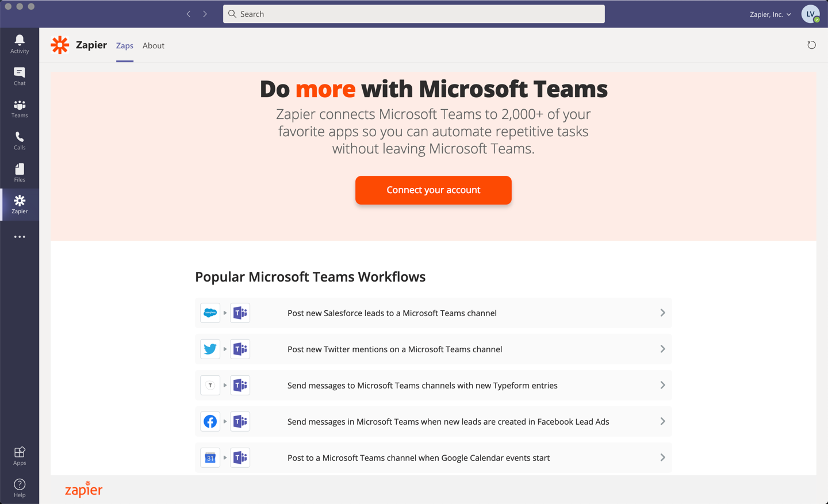Open Calls in the sidebar
This screenshot has width=828, height=504.
20,140
